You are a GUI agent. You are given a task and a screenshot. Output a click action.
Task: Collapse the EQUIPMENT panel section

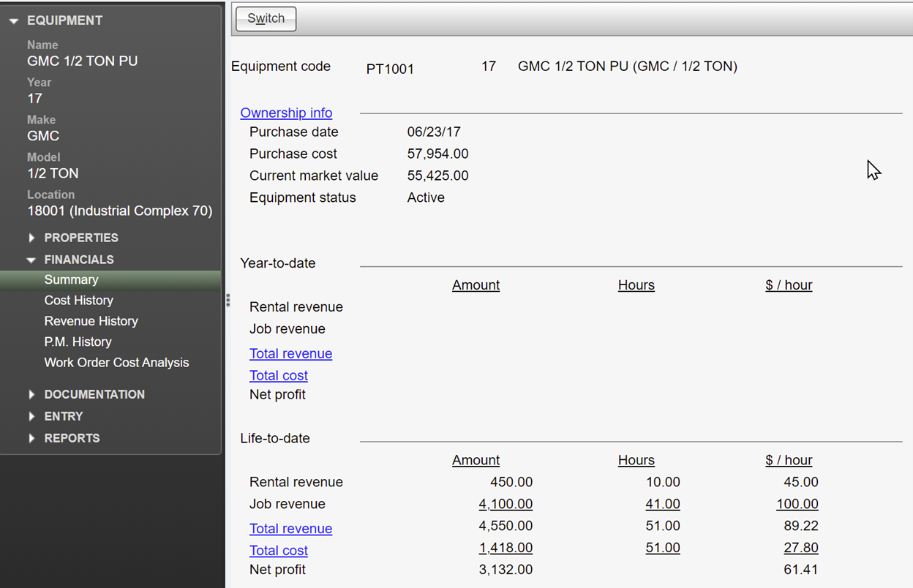[13, 21]
